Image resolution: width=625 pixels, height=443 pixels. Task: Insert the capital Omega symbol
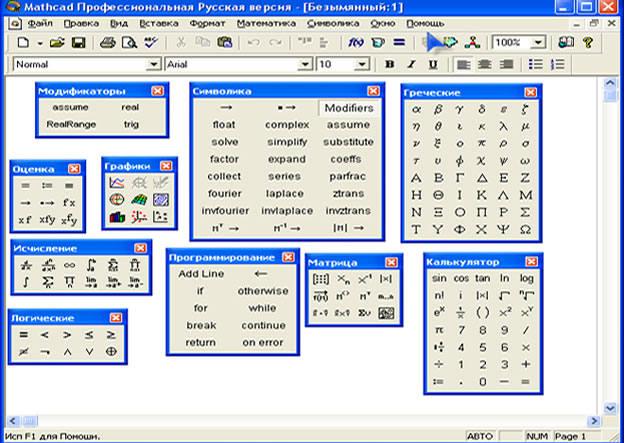pos(526,229)
